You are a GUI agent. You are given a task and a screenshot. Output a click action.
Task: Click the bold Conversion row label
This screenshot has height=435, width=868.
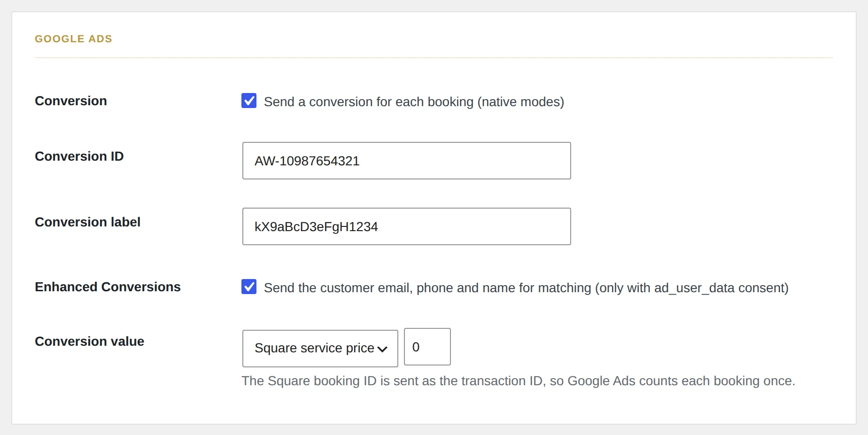[x=71, y=101]
